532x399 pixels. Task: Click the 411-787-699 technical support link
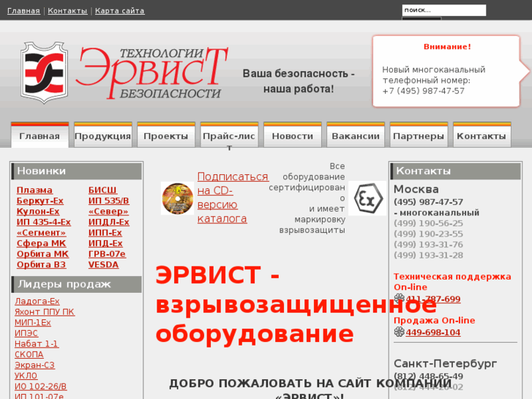pyautogui.click(x=433, y=299)
